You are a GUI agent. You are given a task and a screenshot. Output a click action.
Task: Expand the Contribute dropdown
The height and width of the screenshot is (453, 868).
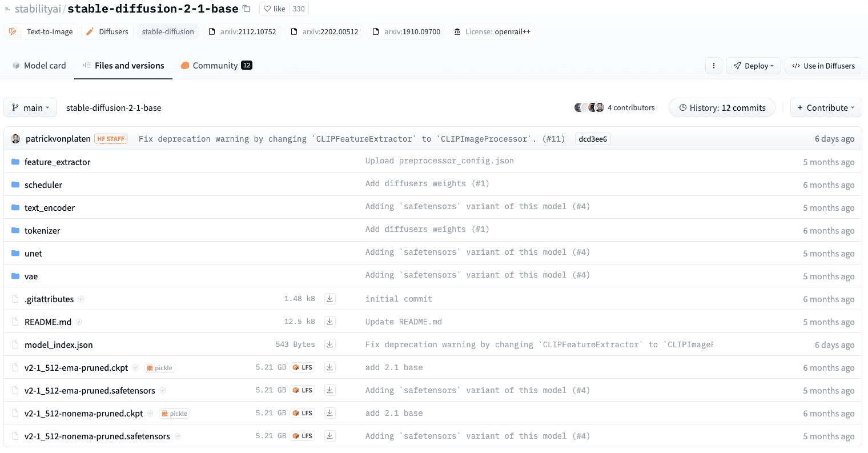coord(826,107)
